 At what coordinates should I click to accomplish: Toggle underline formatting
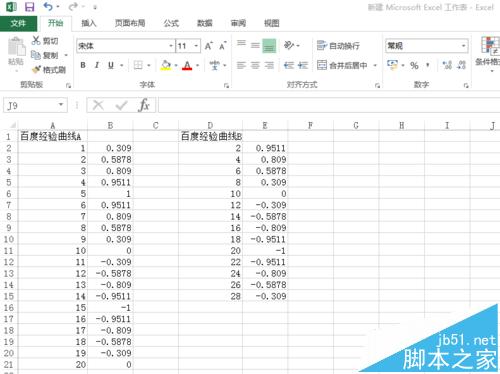click(x=111, y=65)
